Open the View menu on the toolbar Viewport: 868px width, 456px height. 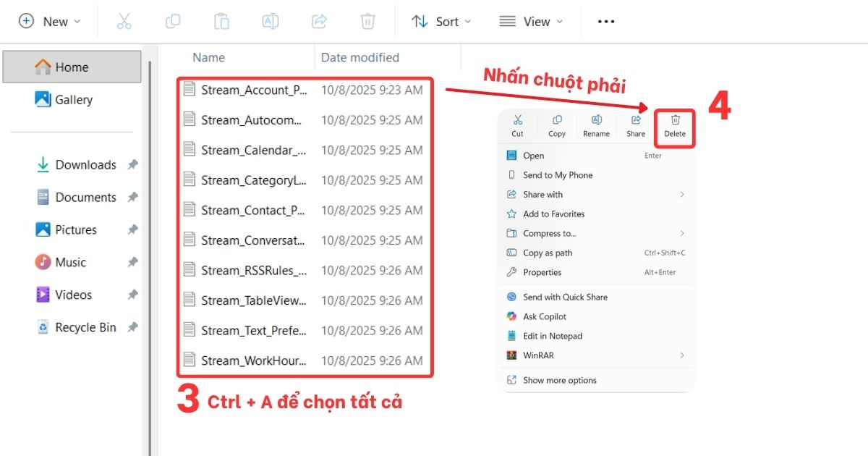532,21
